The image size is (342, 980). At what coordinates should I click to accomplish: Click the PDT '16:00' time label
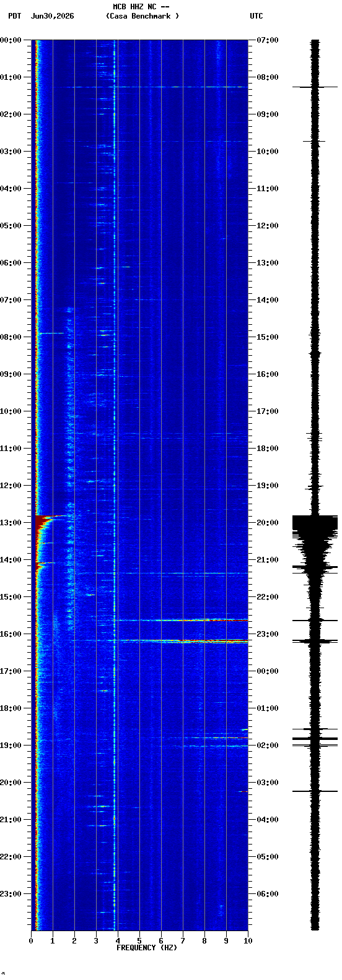click(x=11, y=634)
